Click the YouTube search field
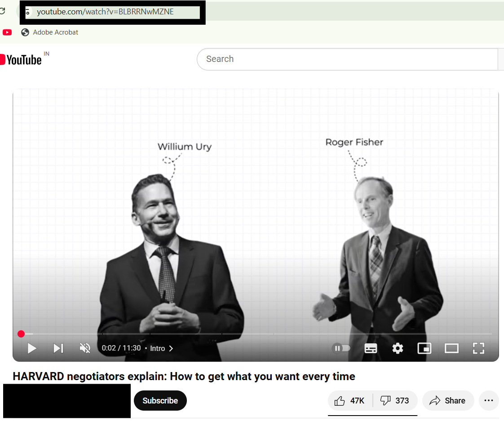The image size is (504, 425). pyautogui.click(x=348, y=59)
